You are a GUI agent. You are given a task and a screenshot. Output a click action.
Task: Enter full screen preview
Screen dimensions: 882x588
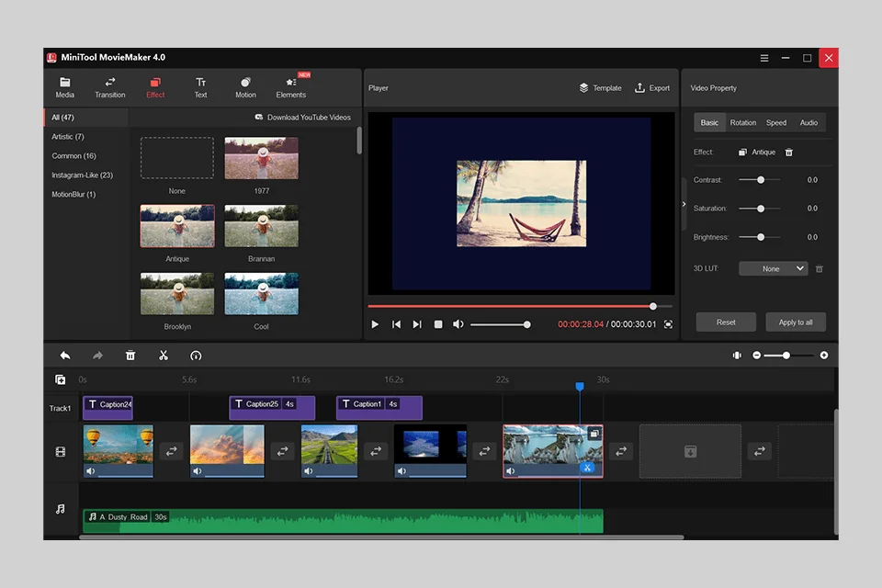(x=668, y=324)
